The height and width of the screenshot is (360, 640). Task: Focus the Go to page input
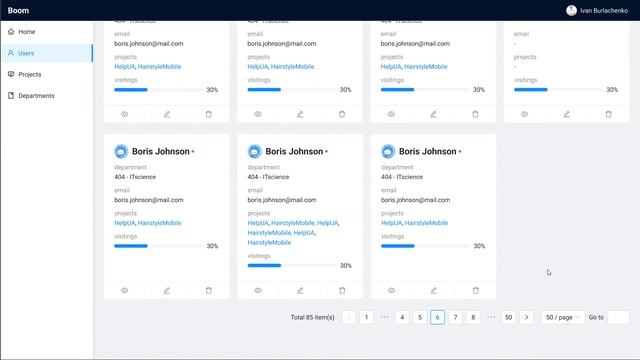click(x=618, y=317)
